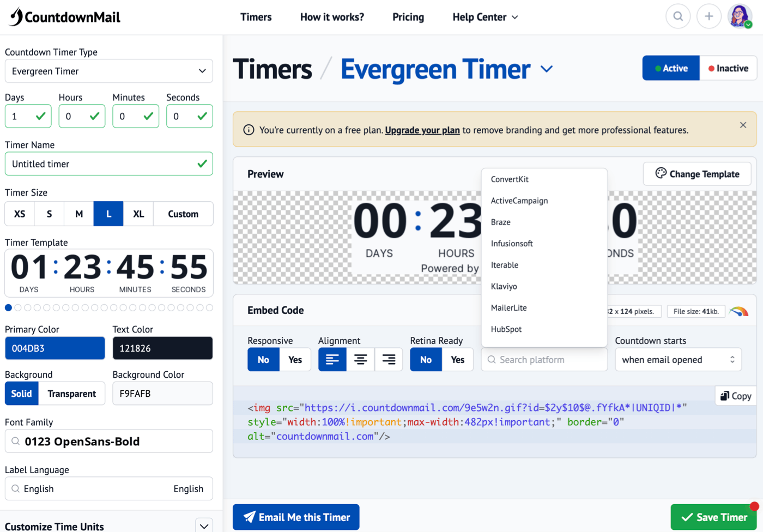The width and height of the screenshot is (763, 532).
Task: Open Countdown starts dropdown
Action: point(679,360)
